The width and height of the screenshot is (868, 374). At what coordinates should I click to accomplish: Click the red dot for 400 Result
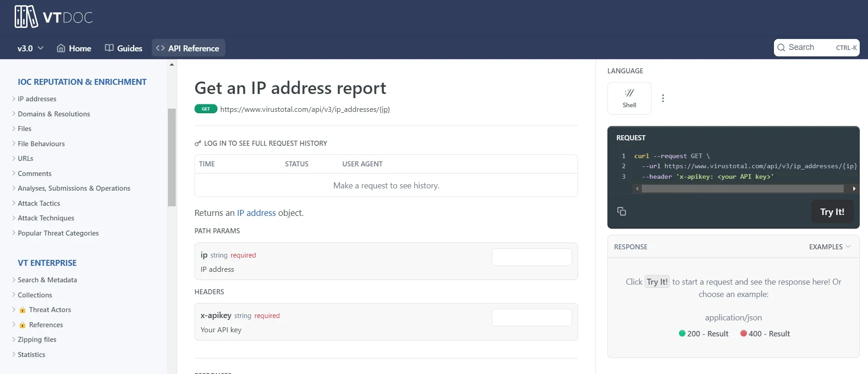[744, 333]
